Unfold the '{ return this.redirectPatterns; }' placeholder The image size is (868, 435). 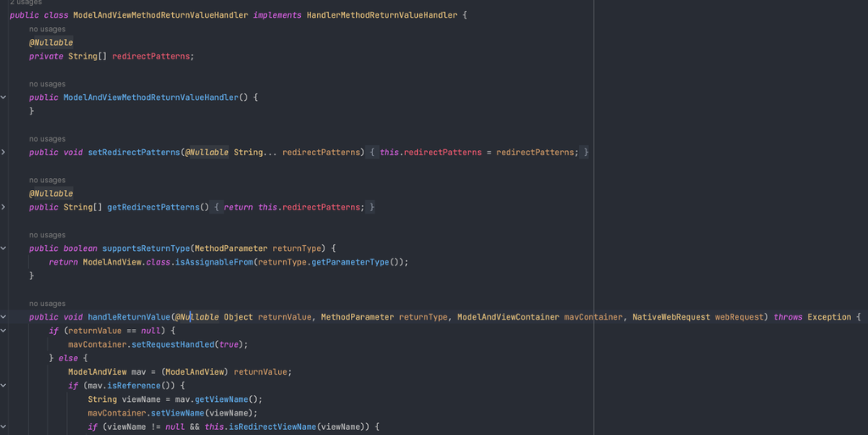pyautogui.click(x=293, y=207)
